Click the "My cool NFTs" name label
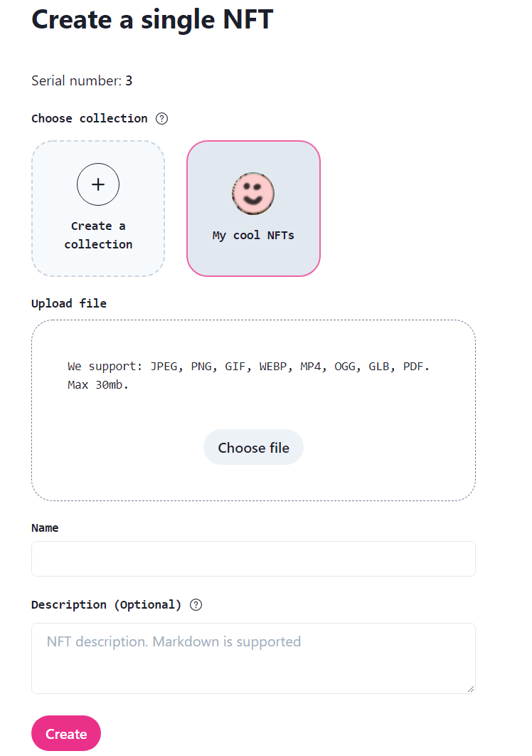Viewport: 532px width, 756px height. coord(253,236)
